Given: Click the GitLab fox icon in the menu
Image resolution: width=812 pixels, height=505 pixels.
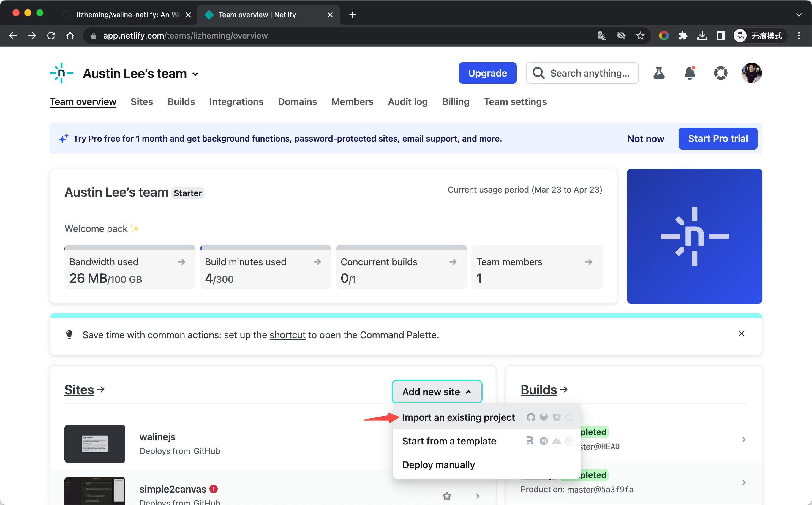Looking at the screenshot, I should 544,417.
